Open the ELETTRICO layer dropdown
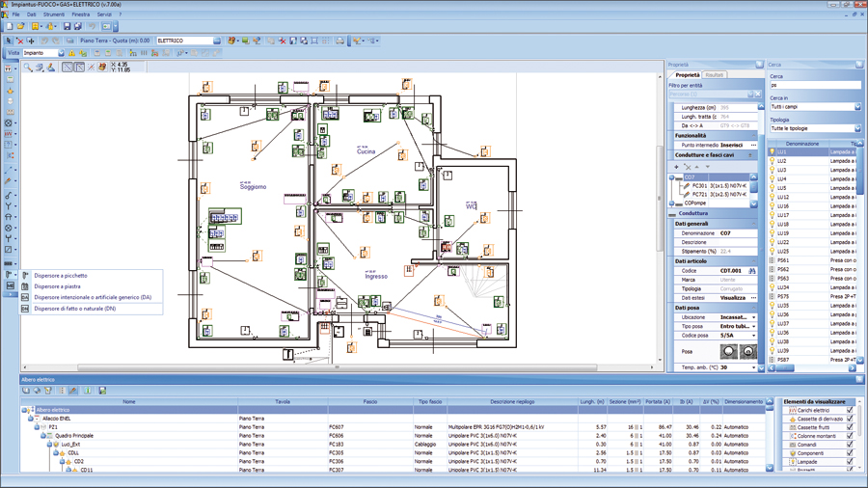Screen dimensions: 868x488 [x=217, y=41]
